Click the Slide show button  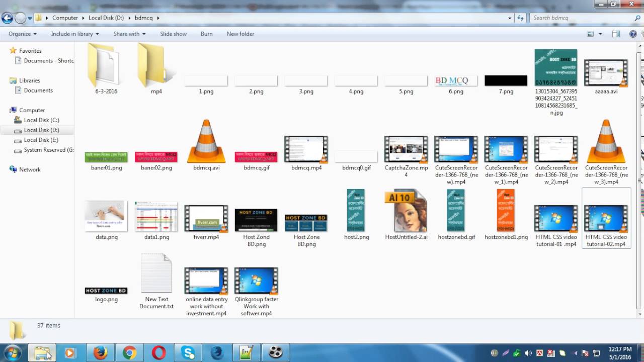(174, 34)
